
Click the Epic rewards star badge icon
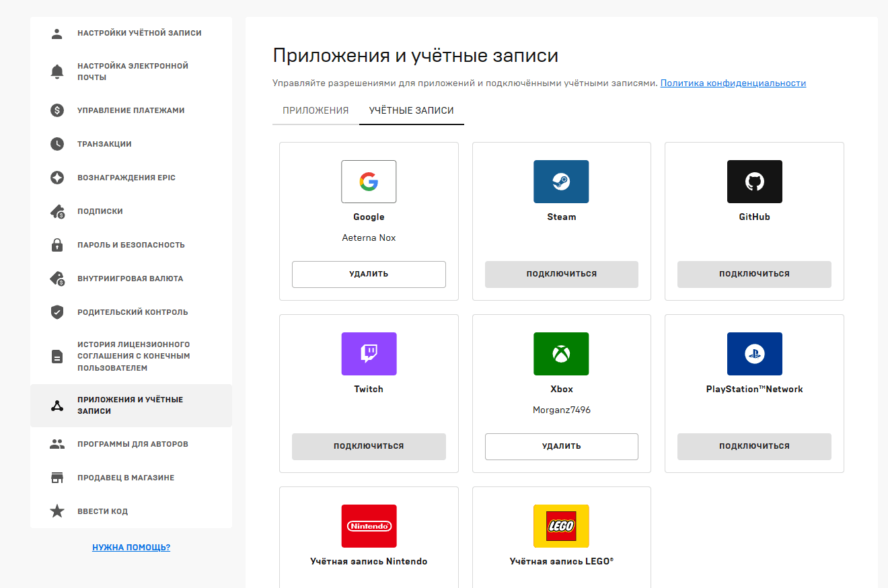tap(57, 178)
